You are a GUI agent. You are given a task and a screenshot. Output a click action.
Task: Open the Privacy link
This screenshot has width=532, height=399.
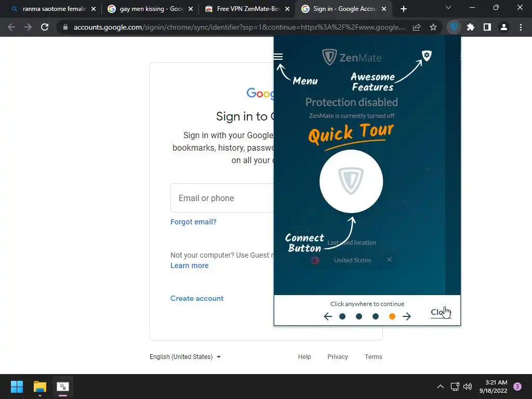coord(338,356)
